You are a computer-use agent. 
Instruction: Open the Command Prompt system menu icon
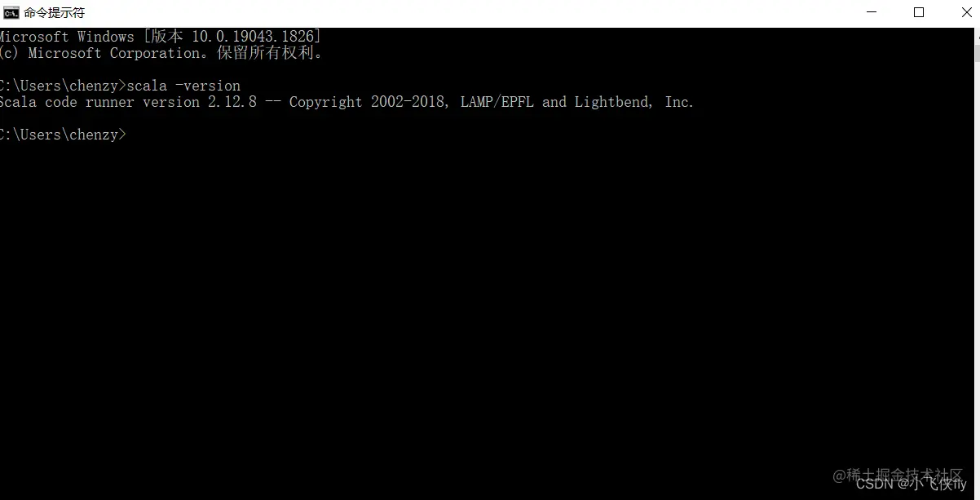[x=11, y=12]
